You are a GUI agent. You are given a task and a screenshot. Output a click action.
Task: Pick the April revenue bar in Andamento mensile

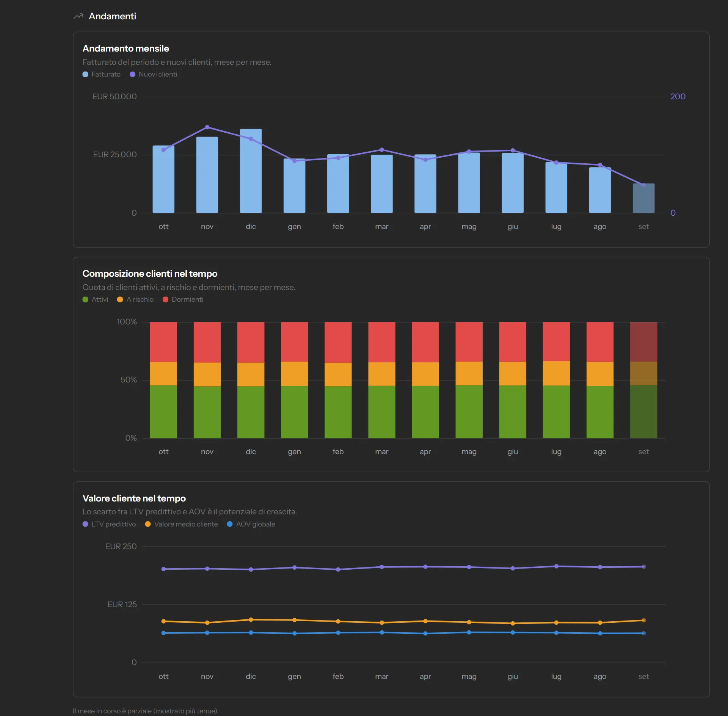(425, 183)
